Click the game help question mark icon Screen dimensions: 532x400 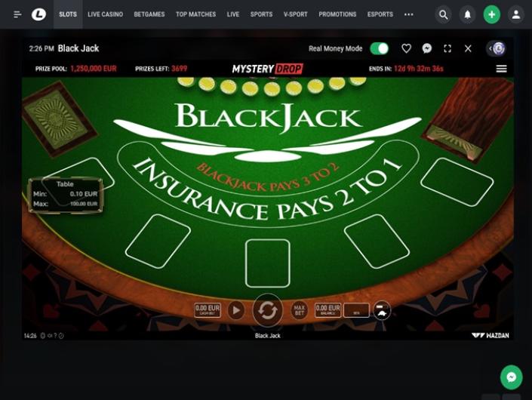[x=55, y=336]
